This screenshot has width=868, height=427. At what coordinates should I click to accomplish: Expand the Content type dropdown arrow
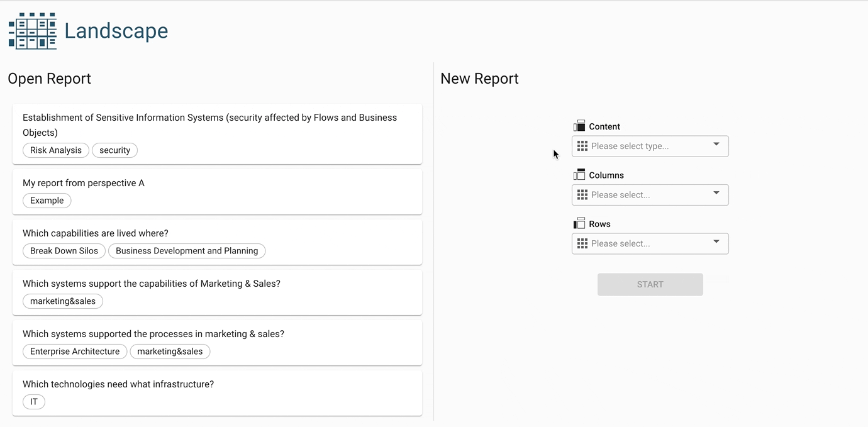[x=716, y=145]
